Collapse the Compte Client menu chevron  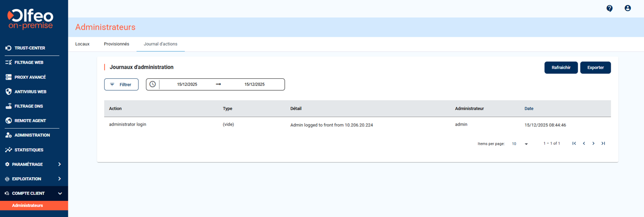coord(59,193)
